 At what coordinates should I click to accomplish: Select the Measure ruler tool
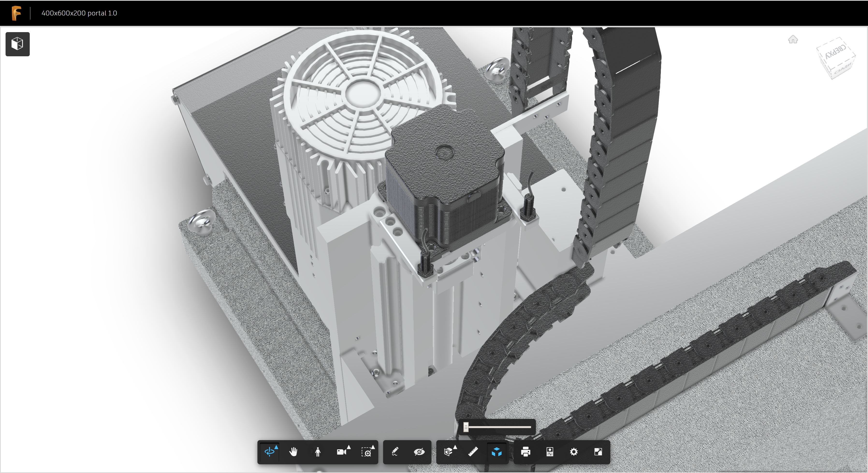[473, 452]
